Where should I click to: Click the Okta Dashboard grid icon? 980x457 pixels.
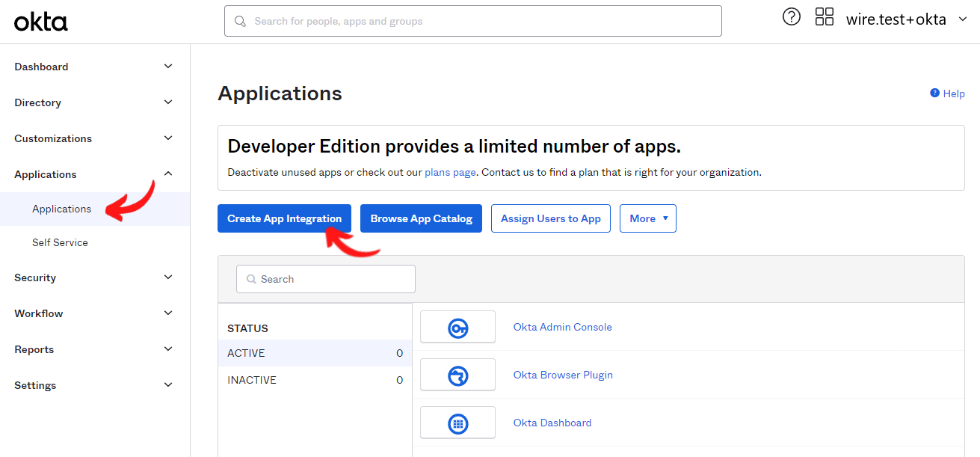(457, 423)
